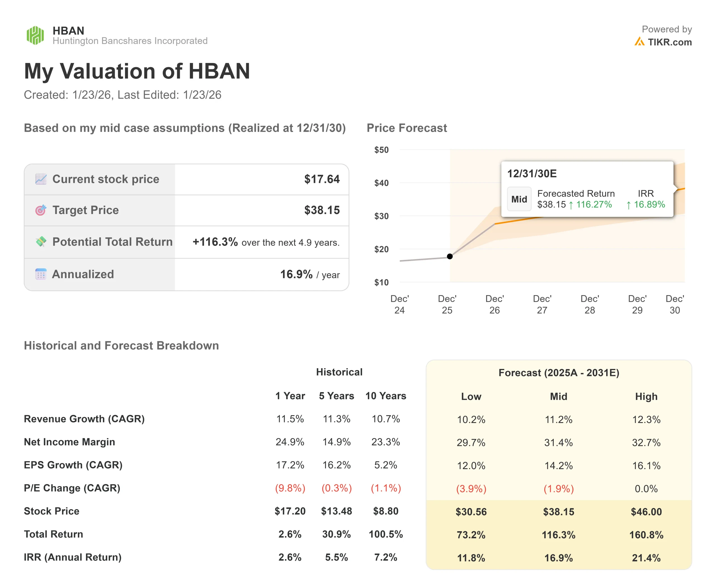Open the TIKR.com link
Screen dimensions: 716x588
tap(669, 42)
